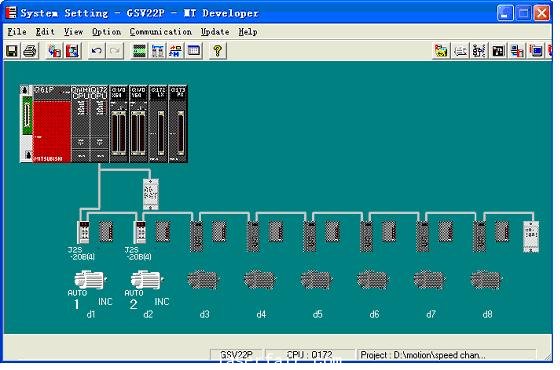Click the servo motor for axis 2
The image size is (560, 370).
pos(146,280)
